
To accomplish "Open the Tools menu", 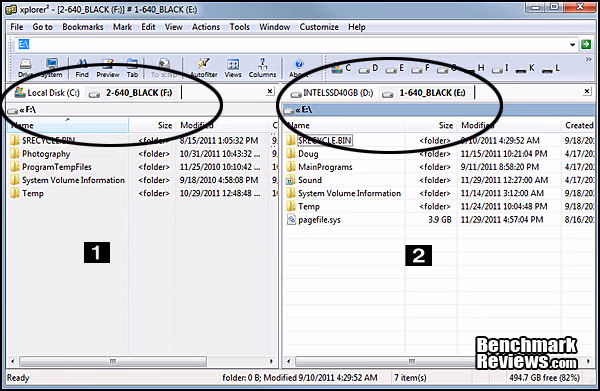I will coord(240,27).
